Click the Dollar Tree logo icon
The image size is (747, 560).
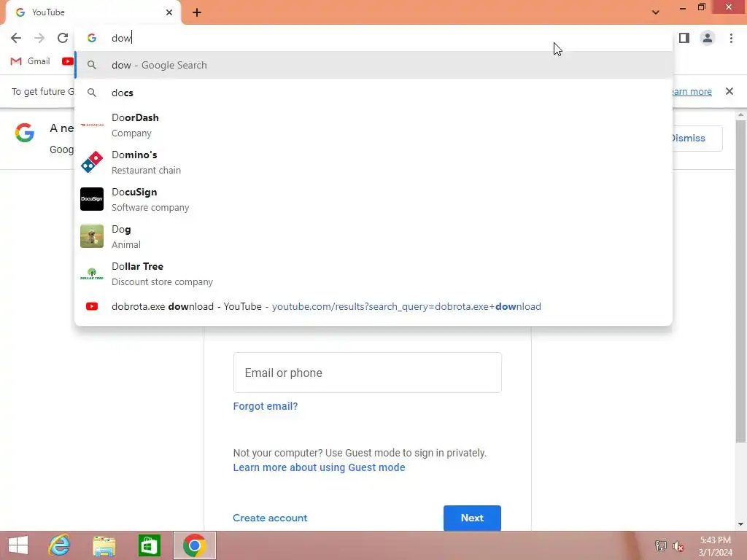pyautogui.click(x=92, y=274)
